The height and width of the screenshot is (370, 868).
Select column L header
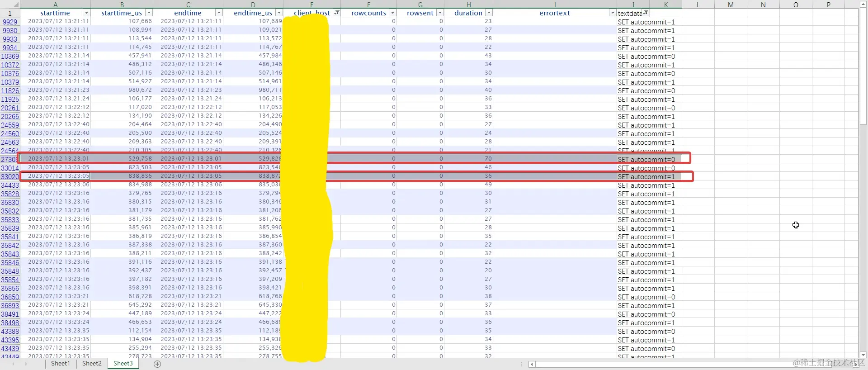[x=698, y=5]
